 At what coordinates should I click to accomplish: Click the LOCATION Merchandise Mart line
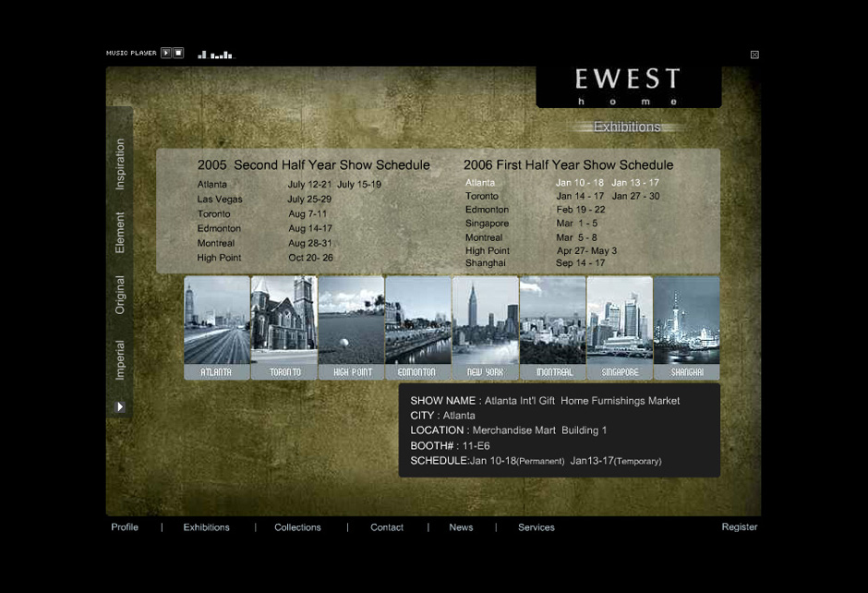click(508, 430)
